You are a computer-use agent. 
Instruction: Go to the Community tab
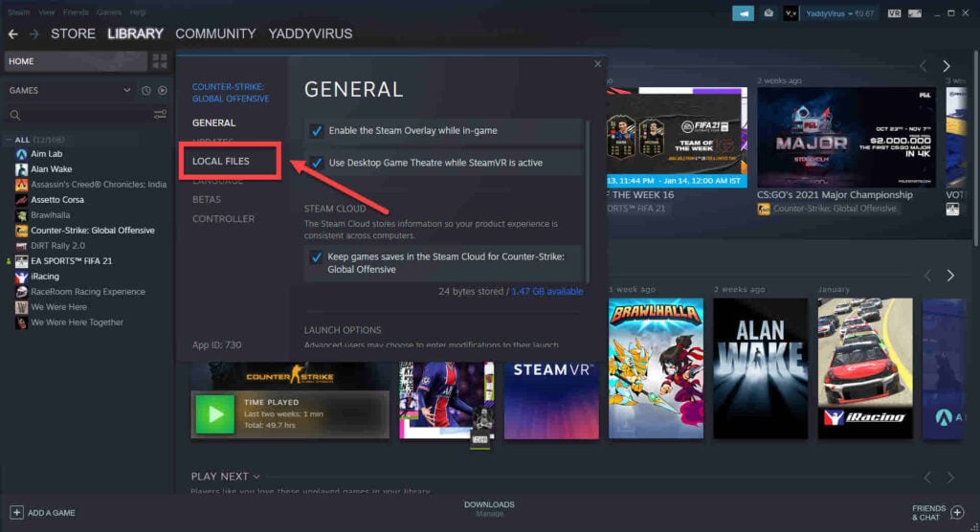coord(215,33)
